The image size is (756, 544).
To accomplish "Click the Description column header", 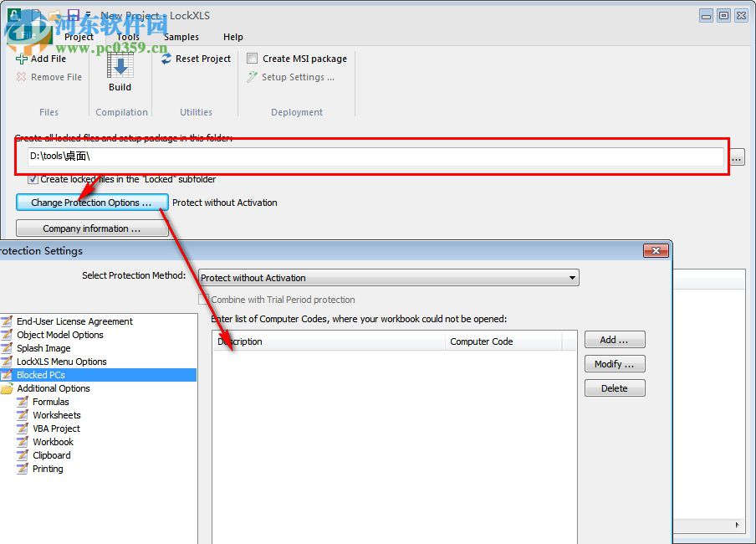I will tap(329, 341).
